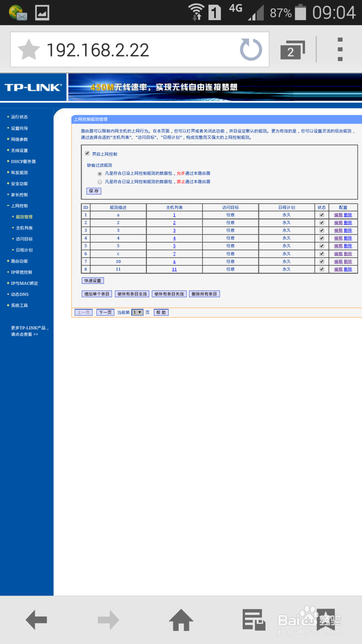Open the browser three-dot overflow menu
Viewport: 362px width, 644px height.
[x=340, y=49]
